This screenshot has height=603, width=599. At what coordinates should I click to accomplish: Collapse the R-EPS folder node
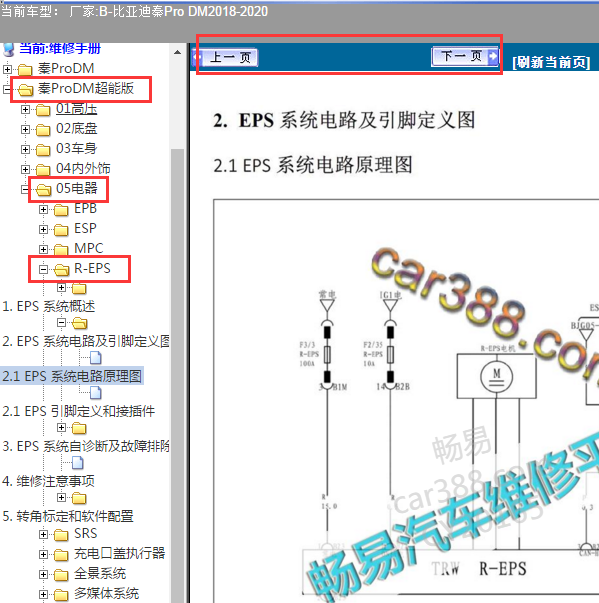pos(43,269)
